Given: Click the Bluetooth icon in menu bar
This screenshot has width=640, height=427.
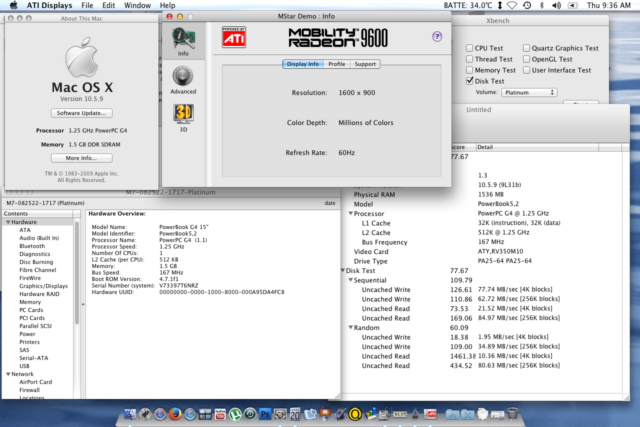Looking at the screenshot, I should pyautogui.click(x=542, y=5).
